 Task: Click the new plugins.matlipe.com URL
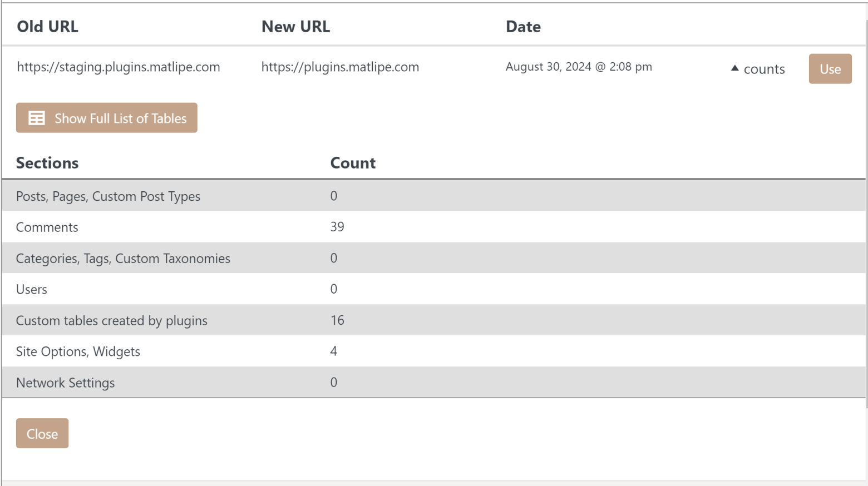tap(340, 67)
